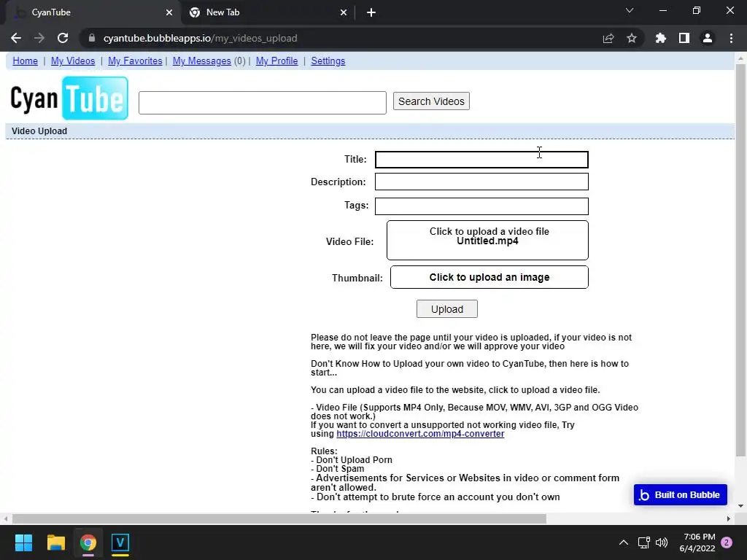The width and height of the screenshot is (747, 560).
Task: Go back with the browser back arrow
Action: 16,38
